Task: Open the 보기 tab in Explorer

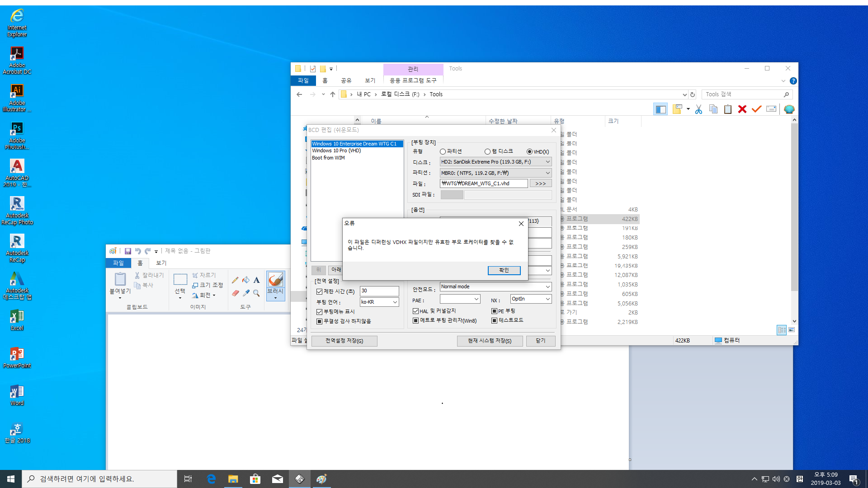Action: click(x=370, y=80)
